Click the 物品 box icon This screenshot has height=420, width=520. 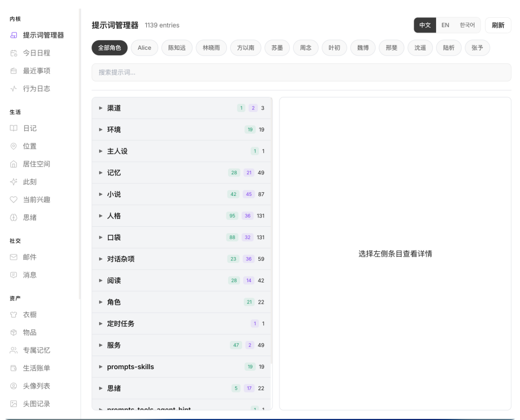pos(14,332)
